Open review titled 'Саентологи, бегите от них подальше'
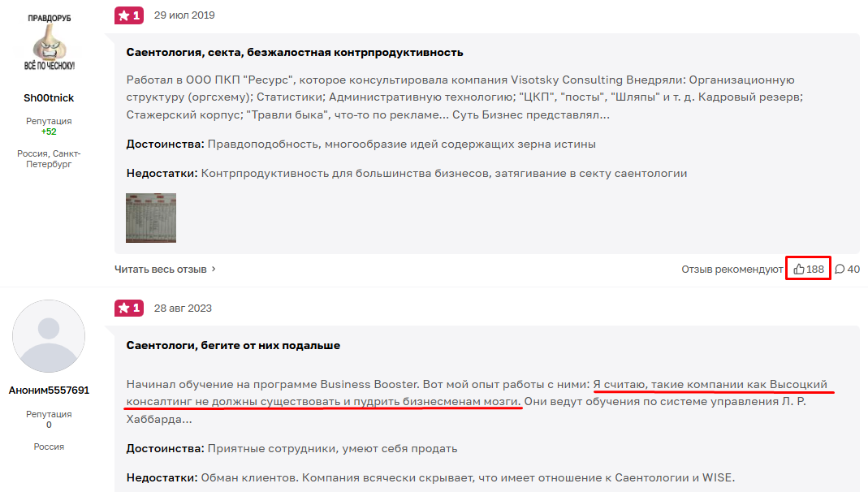 click(233, 345)
